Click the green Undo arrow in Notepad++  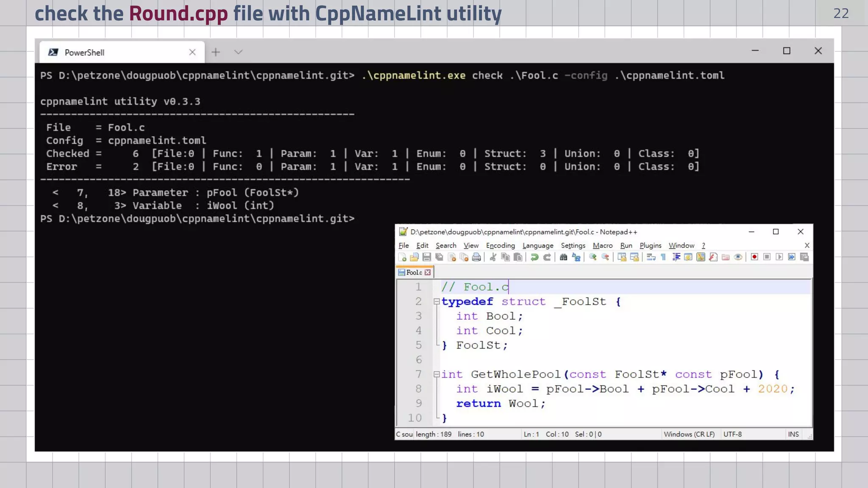coord(534,257)
